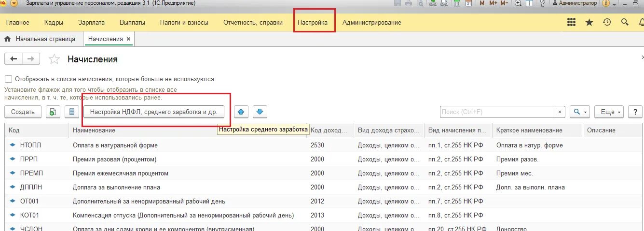Tick the checkbox for unused accruals display
The height and width of the screenshot is (231, 644).
pos(8,79)
